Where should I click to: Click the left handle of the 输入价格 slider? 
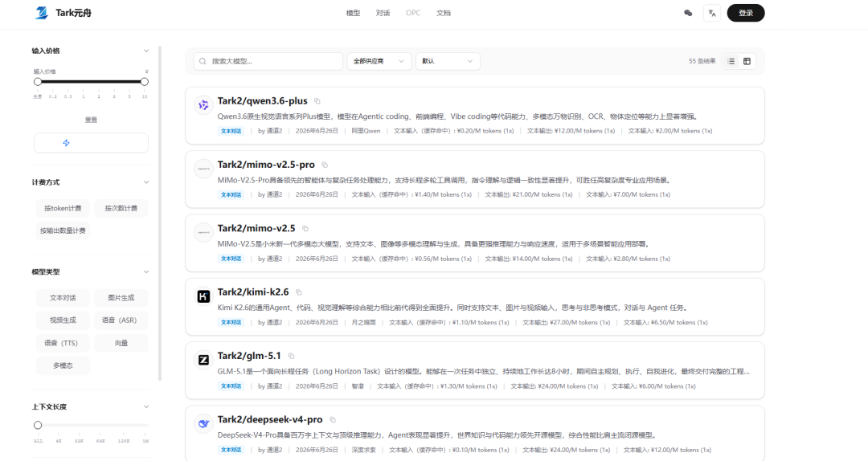(x=38, y=81)
